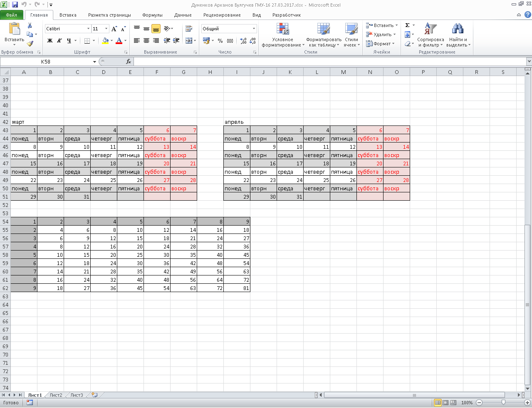Open Условное форматирование menu
Image resolution: width=532 pixels, height=408 pixels.
(283, 35)
